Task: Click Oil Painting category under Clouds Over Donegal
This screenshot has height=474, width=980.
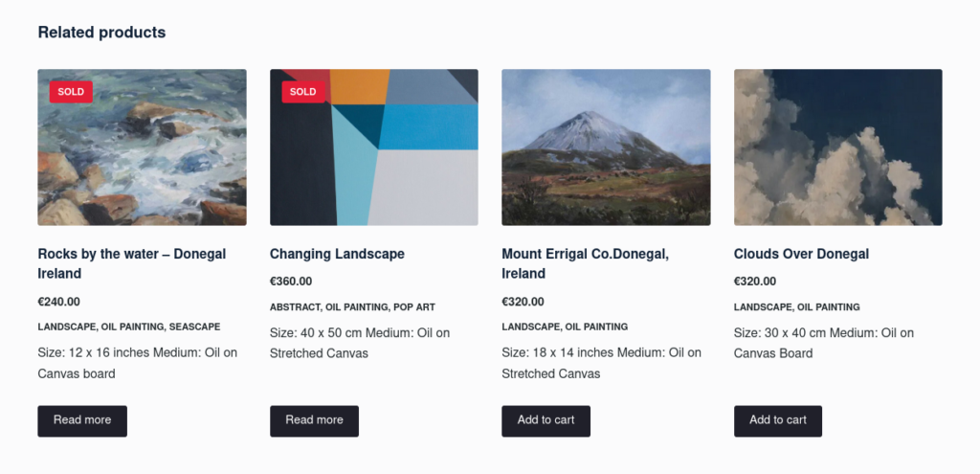Action: coord(828,307)
